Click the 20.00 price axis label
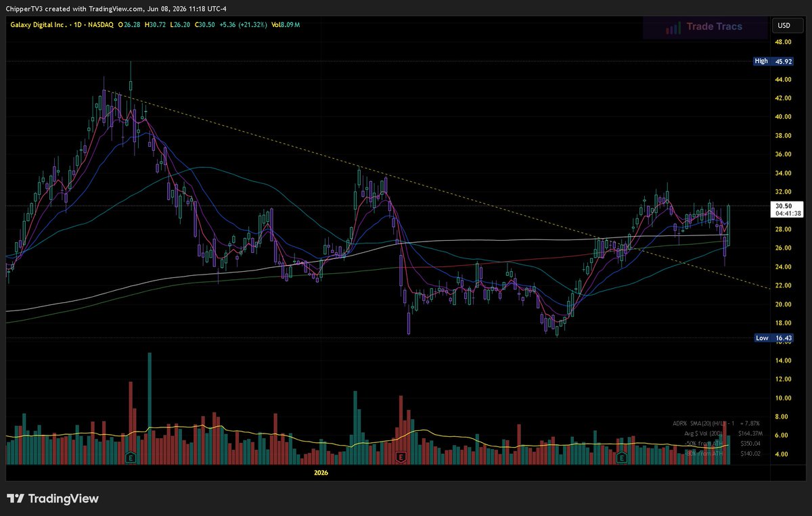 pyautogui.click(x=784, y=304)
